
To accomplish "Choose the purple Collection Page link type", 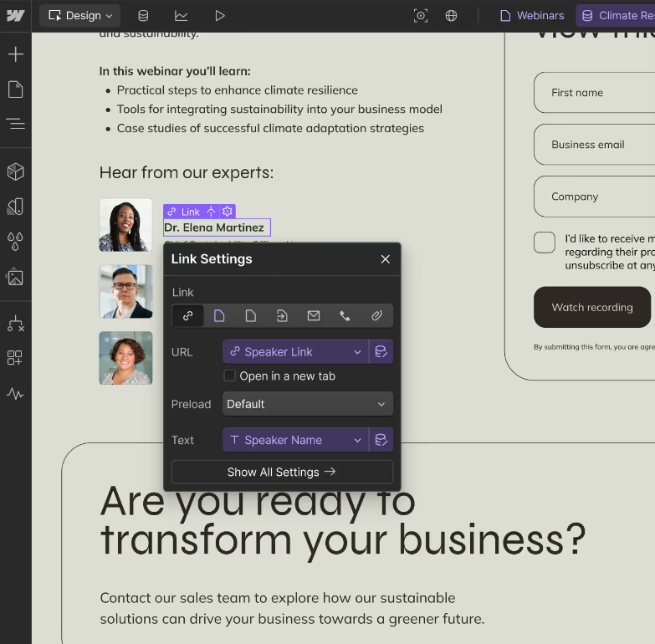I will tap(219, 316).
